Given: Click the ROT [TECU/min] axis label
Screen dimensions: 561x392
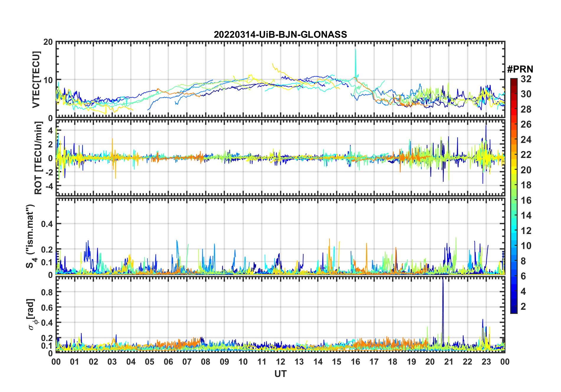Looking at the screenshot, I should 38,158.
